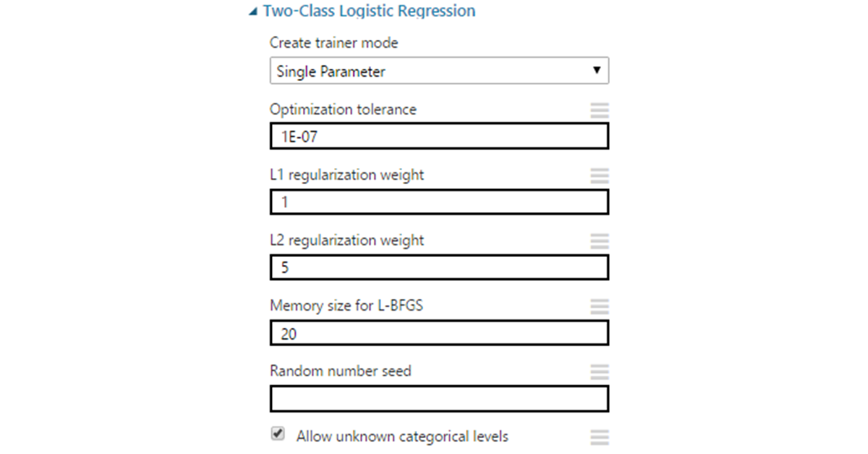Click the Create trainer mode label
The image size is (868, 454).
333,43
